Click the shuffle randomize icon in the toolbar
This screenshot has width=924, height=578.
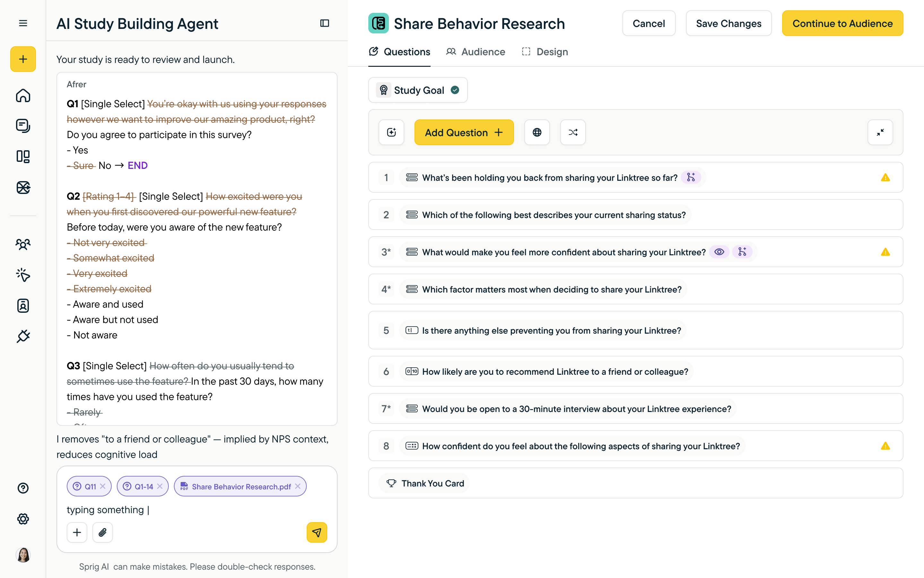pyautogui.click(x=573, y=132)
